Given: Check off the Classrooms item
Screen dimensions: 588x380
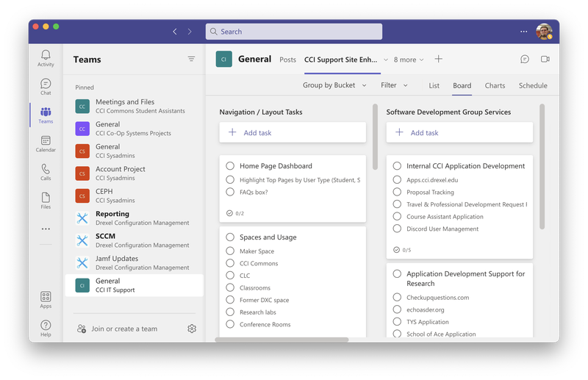Looking at the screenshot, I should tap(230, 287).
